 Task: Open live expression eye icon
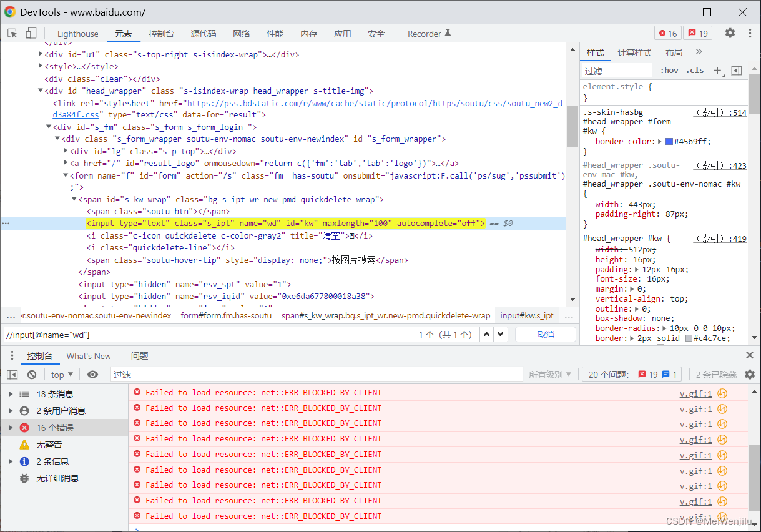92,375
